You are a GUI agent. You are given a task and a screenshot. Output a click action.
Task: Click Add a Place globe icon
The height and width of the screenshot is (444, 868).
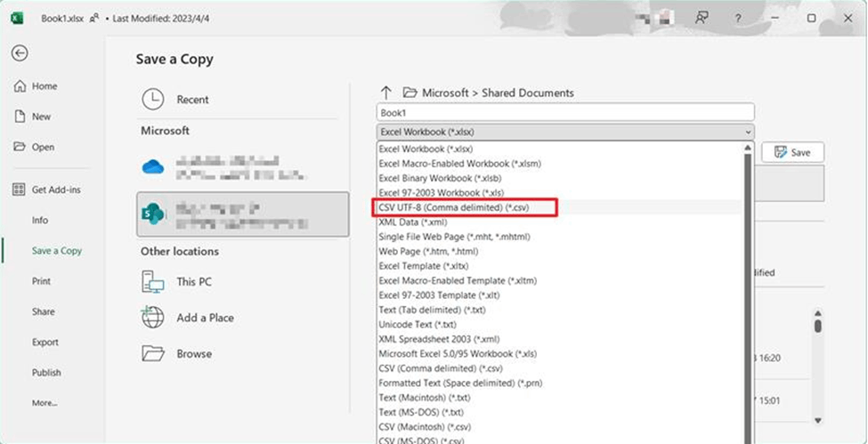(153, 318)
